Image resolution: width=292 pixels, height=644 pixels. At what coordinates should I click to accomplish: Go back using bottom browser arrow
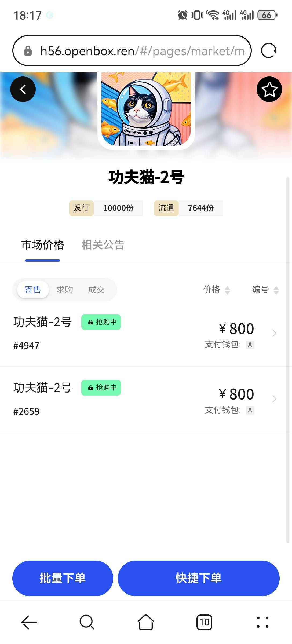click(x=29, y=622)
